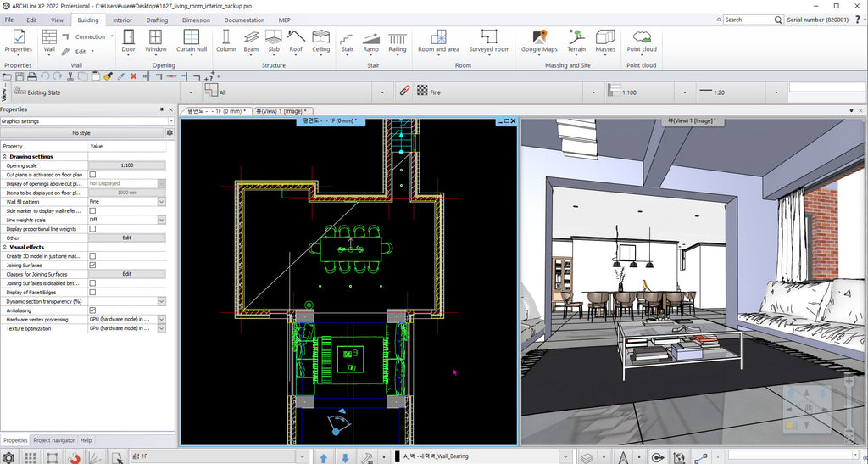This screenshot has height=464, width=868.
Task: Select the Wall tool in ribbon
Action: [x=49, y=40]
